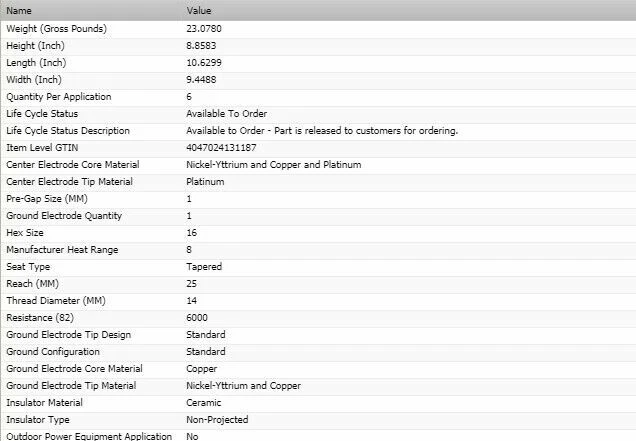Viewport: 636px width, 441px height.
Task: Select the Reach (MM) label
Action: [x=32, y=284]
